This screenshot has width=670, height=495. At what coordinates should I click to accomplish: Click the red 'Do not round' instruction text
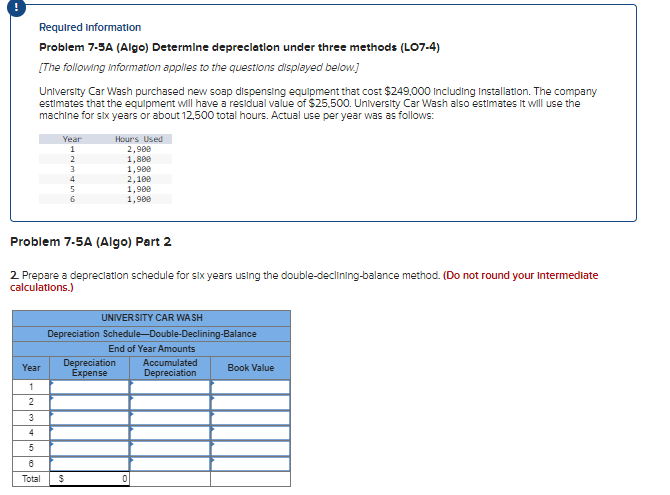(x=304, y=281)
